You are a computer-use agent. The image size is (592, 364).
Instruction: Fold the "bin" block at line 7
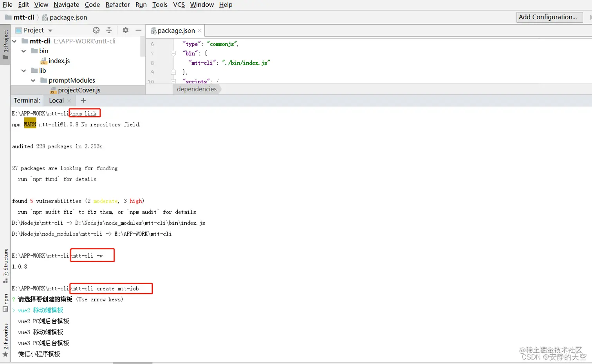click(173, 54)
